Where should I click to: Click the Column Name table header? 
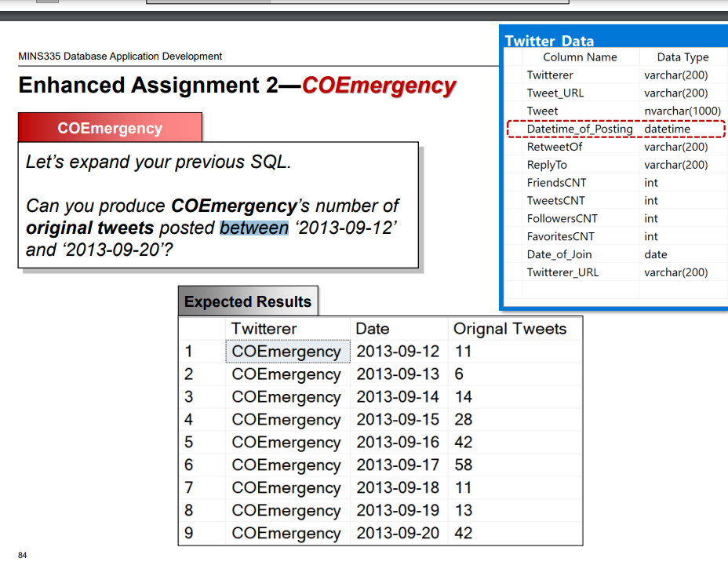(x=580, y=57)
